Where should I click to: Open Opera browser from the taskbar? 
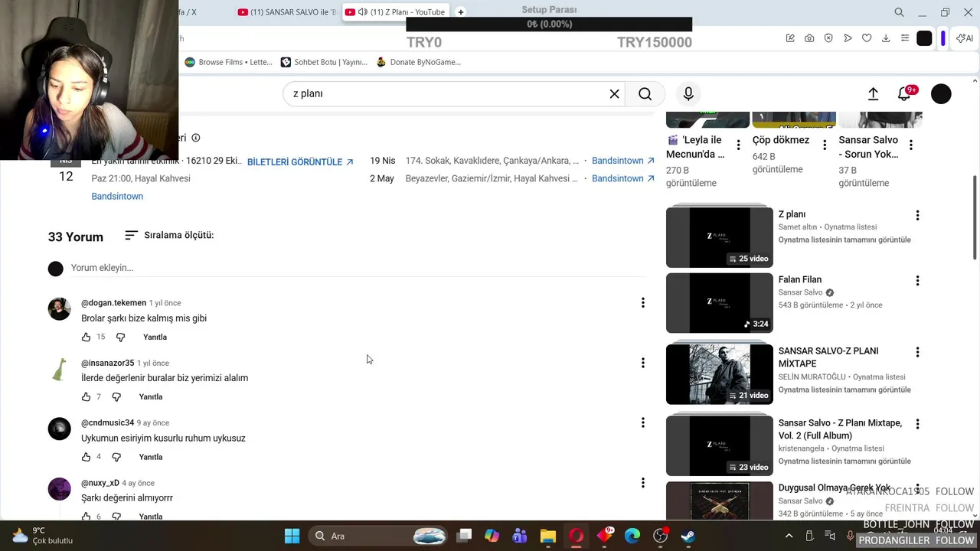click(577, 536)
